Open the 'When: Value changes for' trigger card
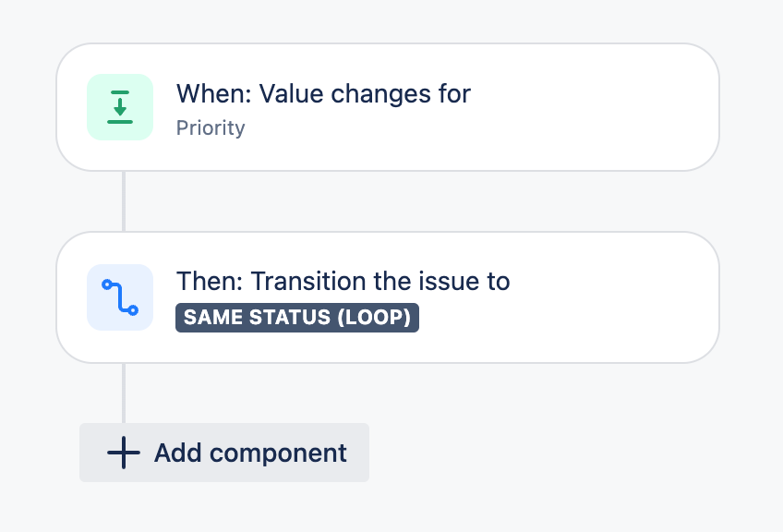This screenshot has width=783, height=532. 388,107
